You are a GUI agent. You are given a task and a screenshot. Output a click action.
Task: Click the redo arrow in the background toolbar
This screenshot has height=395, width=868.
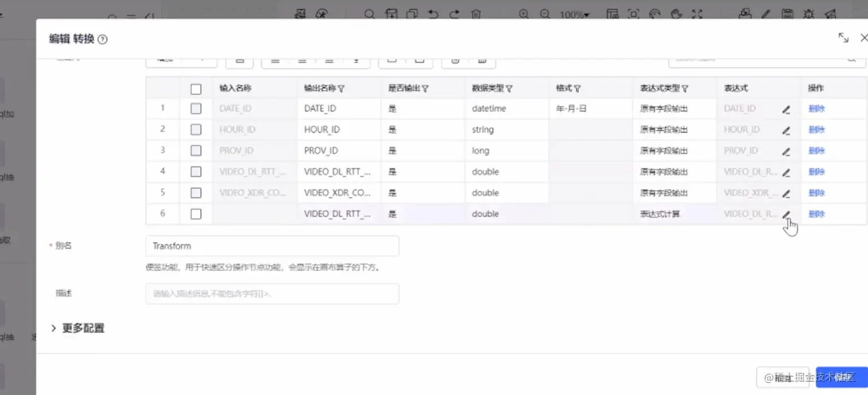tap(454, 14)
